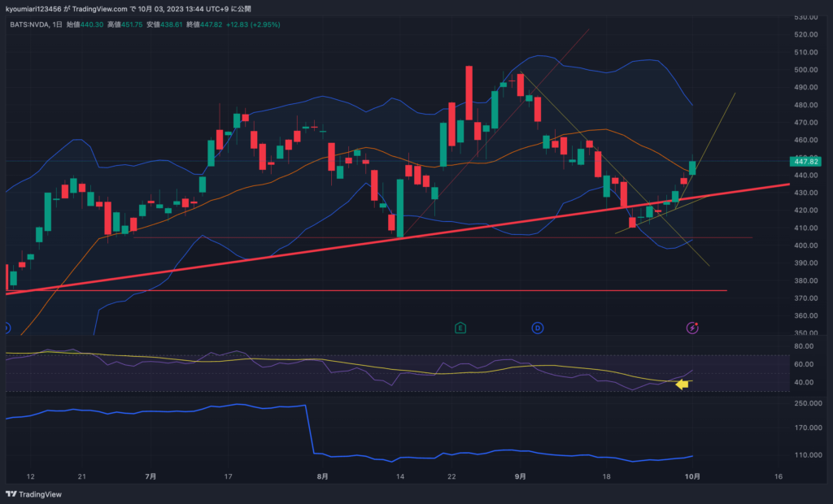Click the 21 date axis label
This screenshot has width=833, height=504.
click(x=82, y=476)
